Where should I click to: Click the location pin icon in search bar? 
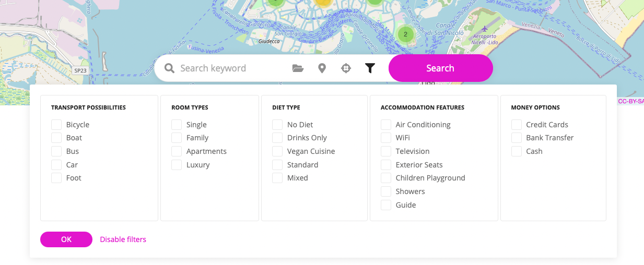(322, 68)
